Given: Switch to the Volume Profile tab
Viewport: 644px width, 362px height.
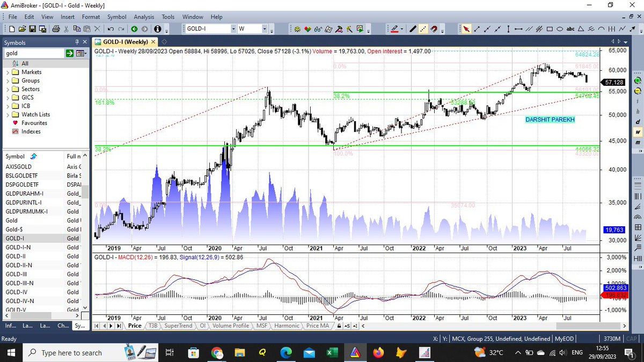Looking at the screenshot, I should click(x=231, y=326).
